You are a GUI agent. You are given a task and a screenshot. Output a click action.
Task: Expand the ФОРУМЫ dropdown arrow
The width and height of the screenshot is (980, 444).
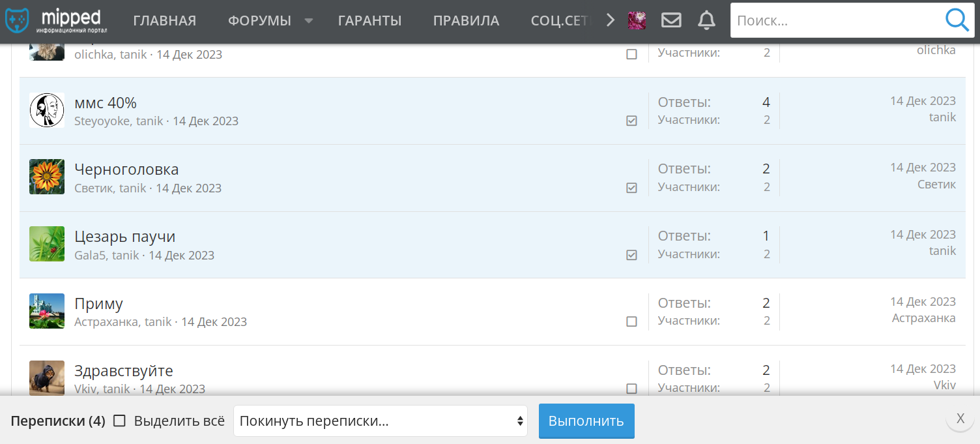click(309, 21)
